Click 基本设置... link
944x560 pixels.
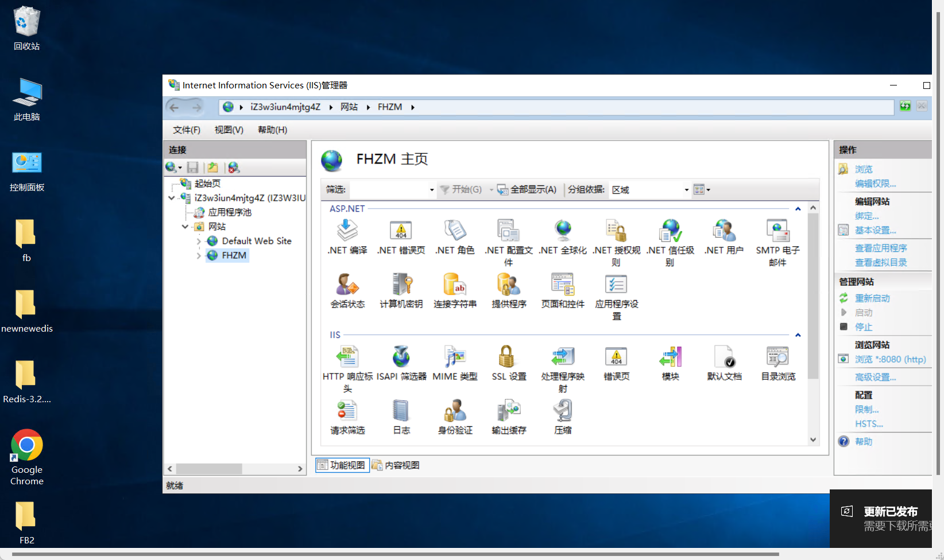coord(875,231)
